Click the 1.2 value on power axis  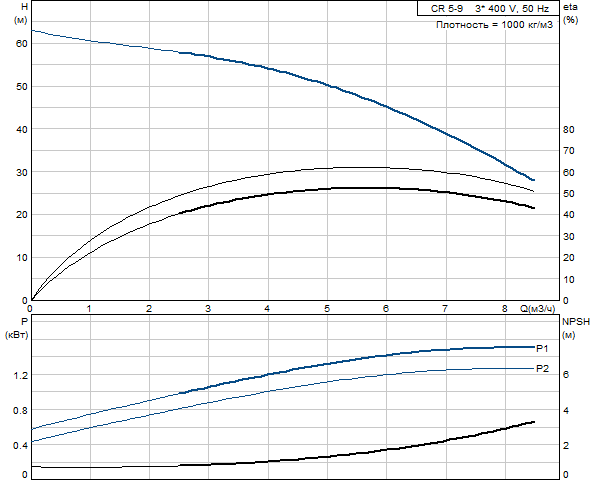point(20,375)
